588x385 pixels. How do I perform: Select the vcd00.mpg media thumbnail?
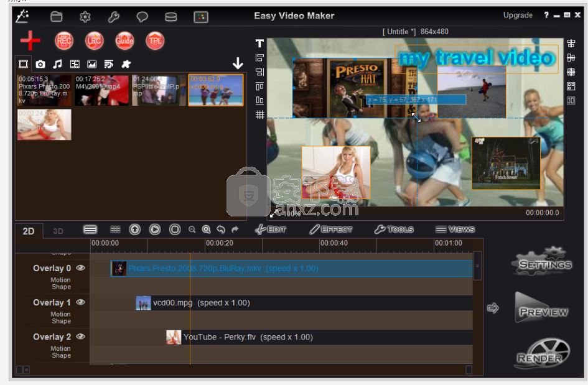pyautogui.click(x=216, y=90)
